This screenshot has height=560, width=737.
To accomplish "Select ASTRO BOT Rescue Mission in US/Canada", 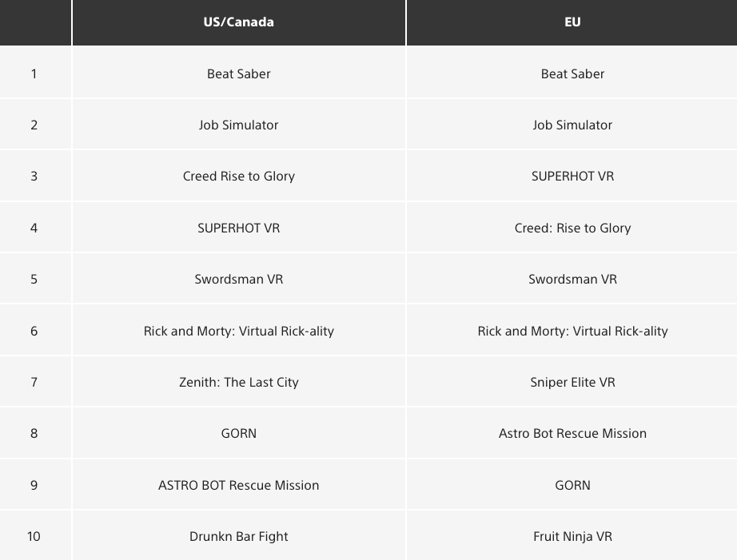I will coord(239,485).
